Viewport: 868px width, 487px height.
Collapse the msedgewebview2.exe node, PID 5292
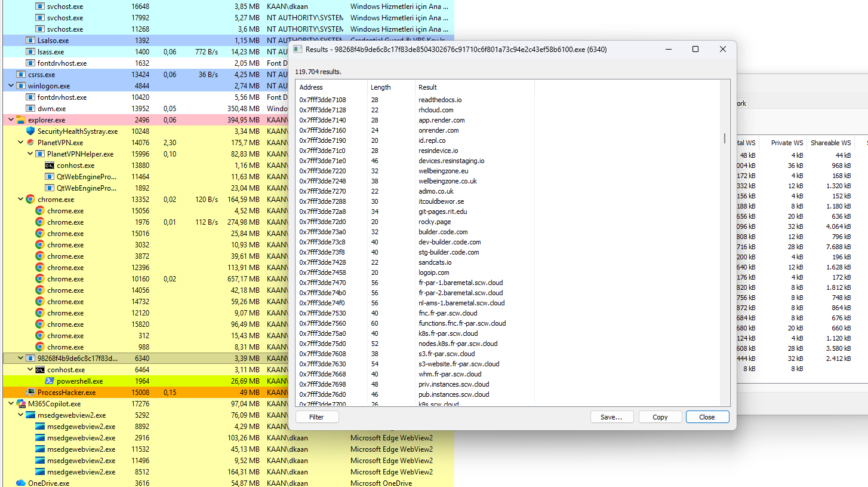click(x=20, y=415)
